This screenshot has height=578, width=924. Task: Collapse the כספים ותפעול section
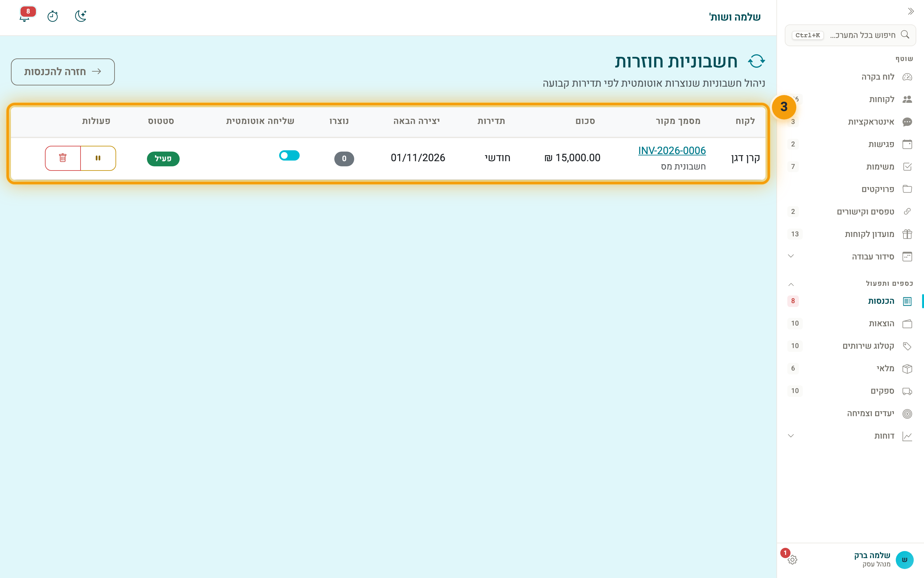(791, 284)
